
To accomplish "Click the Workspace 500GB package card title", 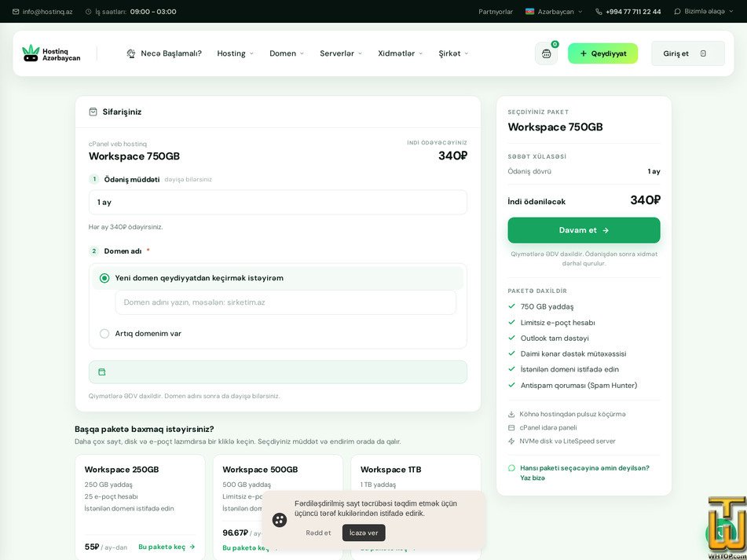I will [260, 470].
